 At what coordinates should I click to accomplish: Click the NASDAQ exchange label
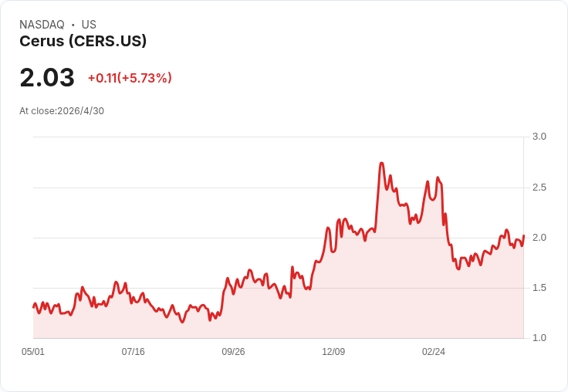[42, 25]
